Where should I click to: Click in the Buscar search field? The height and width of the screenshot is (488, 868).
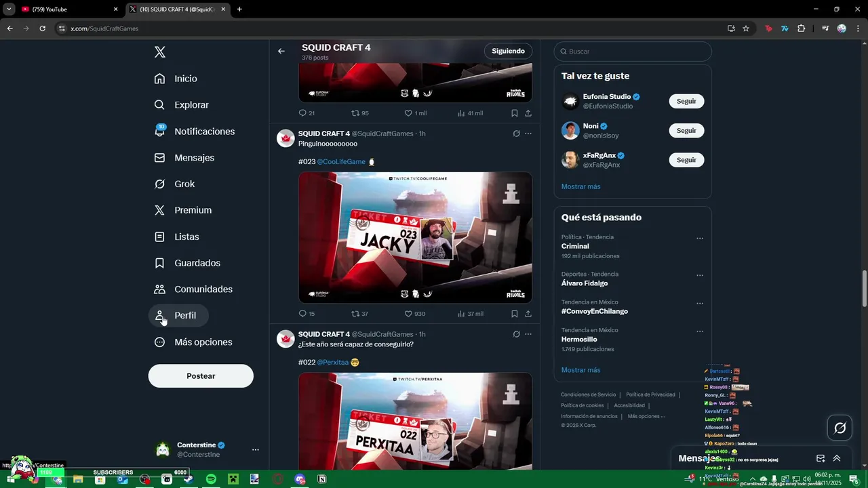point(633,52)
